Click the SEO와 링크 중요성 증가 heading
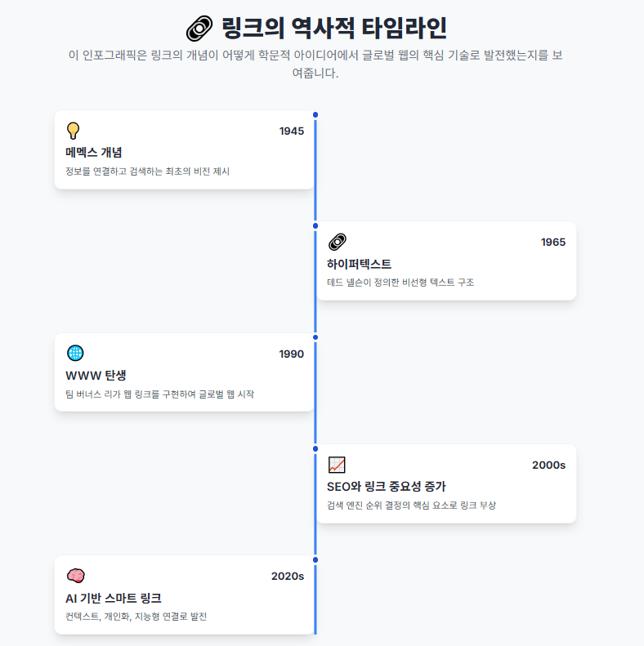Screen dimensions: 644x646 [x=386, y=487]
